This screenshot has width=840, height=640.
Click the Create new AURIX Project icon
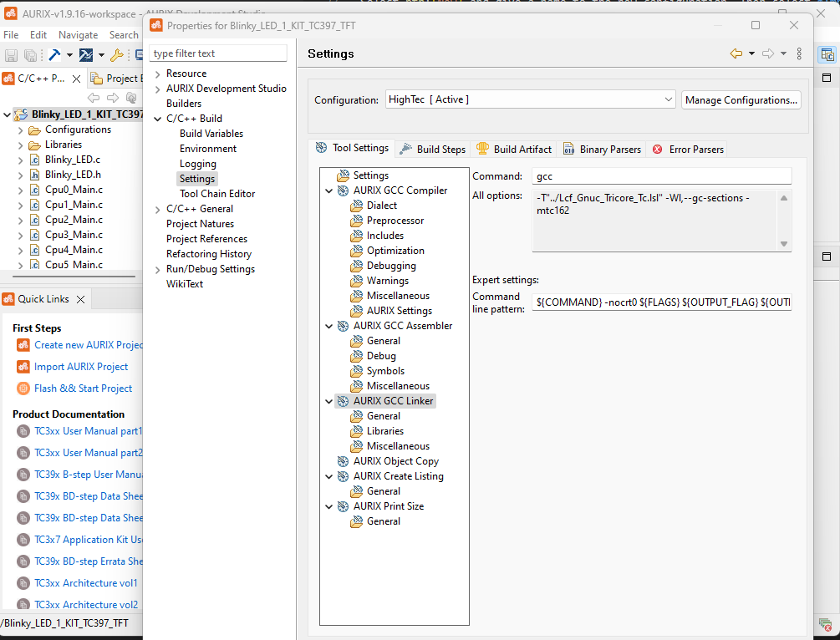coord(23,345)
